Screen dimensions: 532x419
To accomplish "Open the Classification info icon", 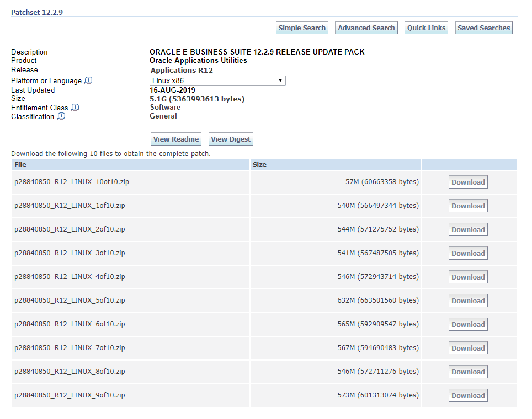I will point(61,116).
